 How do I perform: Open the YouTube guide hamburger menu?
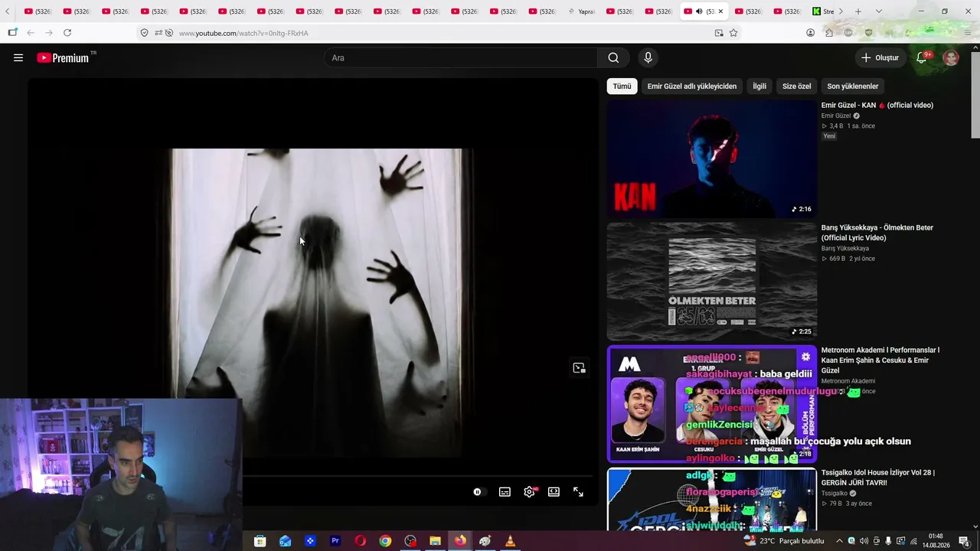coord(18,57)
